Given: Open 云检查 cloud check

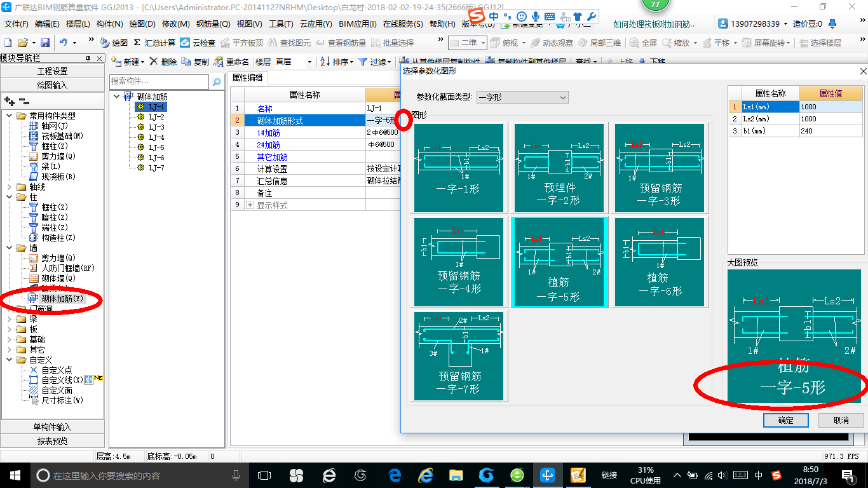Looking at the screenshot, I should pos(198,43).
